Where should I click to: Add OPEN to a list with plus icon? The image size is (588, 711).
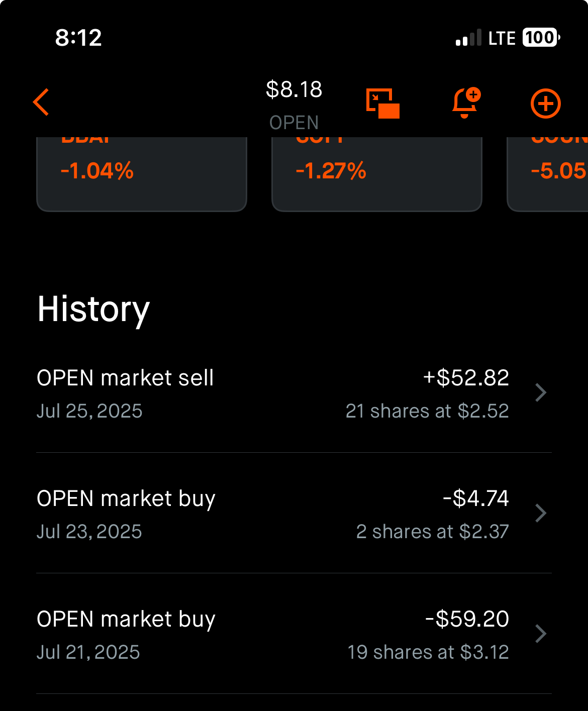click(546, 104)
